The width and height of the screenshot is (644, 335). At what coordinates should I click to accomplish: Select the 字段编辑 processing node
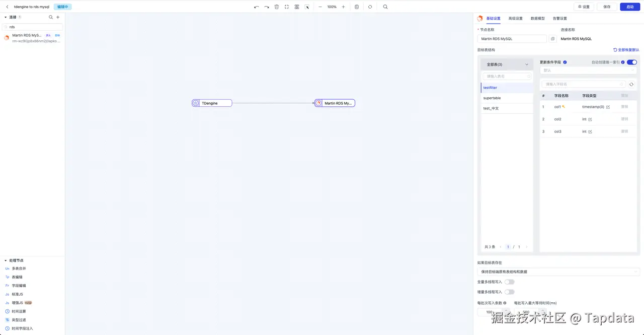pos(32,286)
